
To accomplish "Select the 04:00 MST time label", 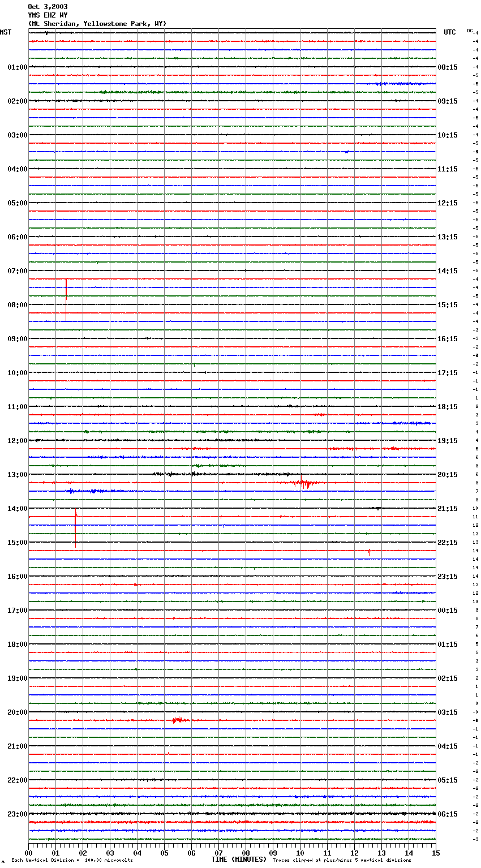I will click(18, 169).
